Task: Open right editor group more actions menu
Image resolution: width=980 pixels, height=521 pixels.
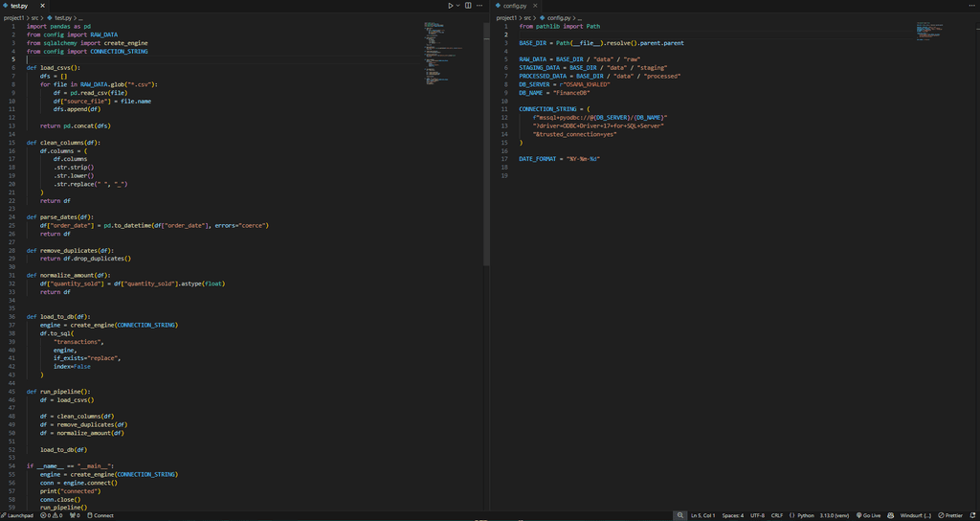Action: click(x=971, y=6)
